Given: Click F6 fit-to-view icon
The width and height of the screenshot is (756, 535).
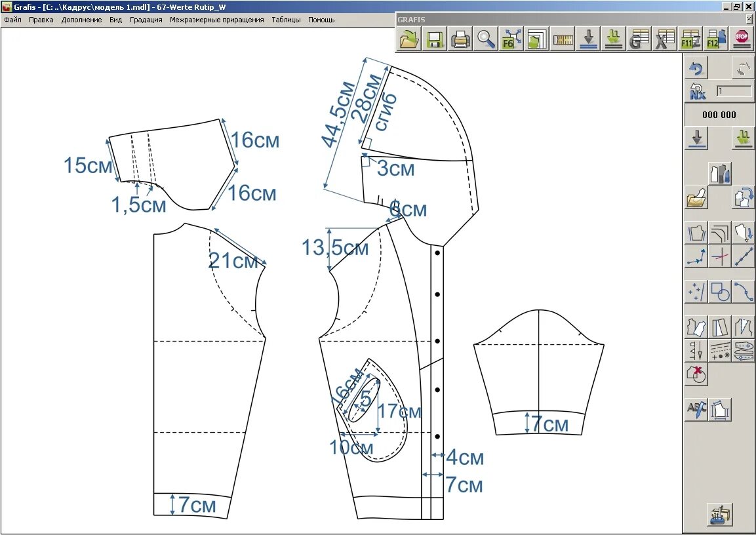Looking at the screenshot, I should 511,39.
